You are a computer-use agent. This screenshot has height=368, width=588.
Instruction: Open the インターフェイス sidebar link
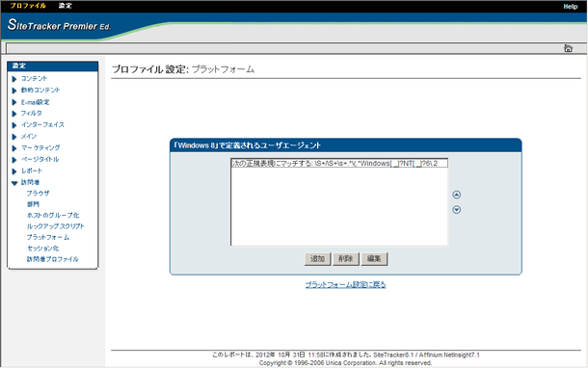point(42,124)
